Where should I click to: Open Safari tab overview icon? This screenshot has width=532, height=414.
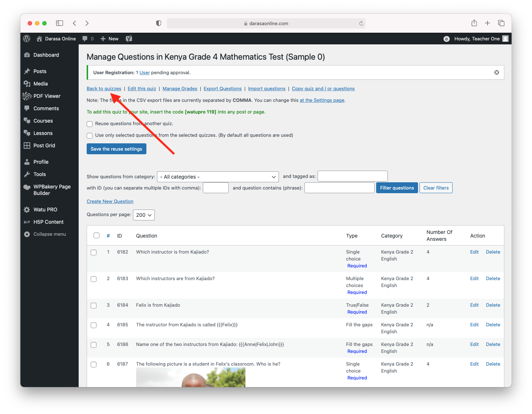tap(501, 23)
